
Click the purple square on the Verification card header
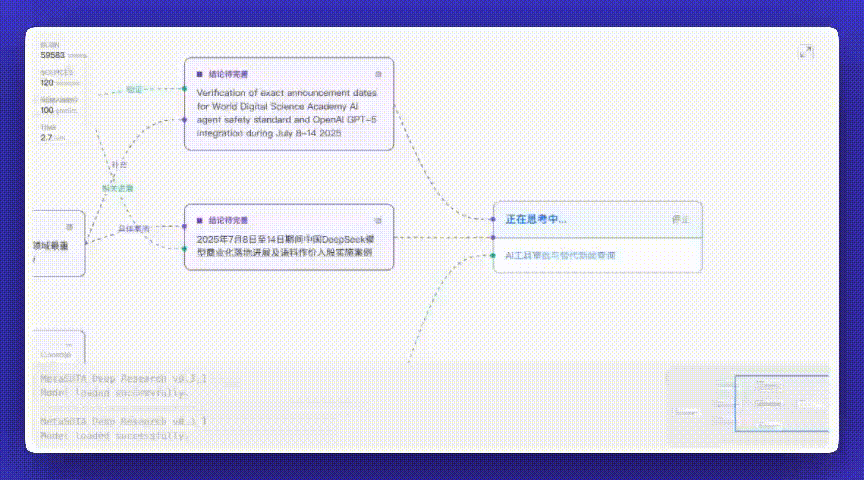[x=199, y=74]
